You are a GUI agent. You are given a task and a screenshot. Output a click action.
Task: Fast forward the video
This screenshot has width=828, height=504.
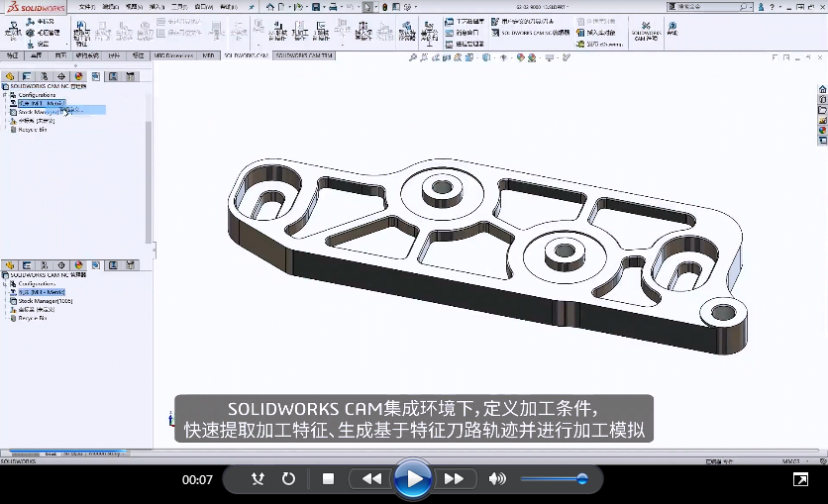click(455, 478)
